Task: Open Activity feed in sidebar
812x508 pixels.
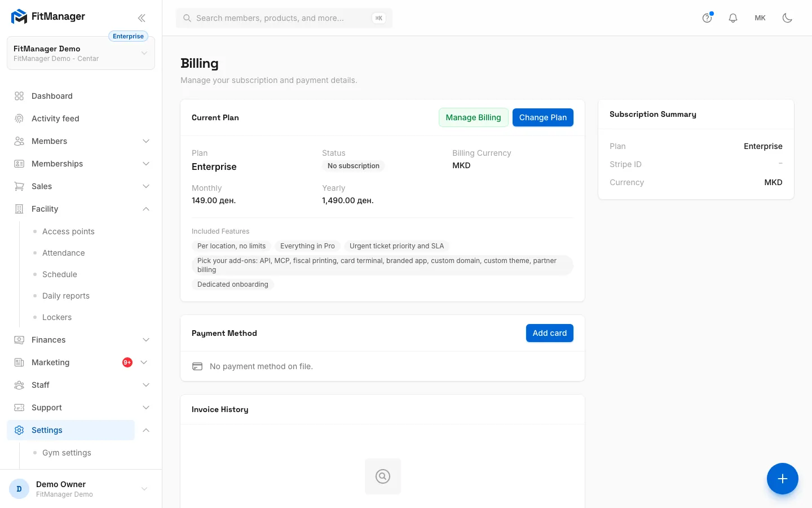Action: click(55, 119)
